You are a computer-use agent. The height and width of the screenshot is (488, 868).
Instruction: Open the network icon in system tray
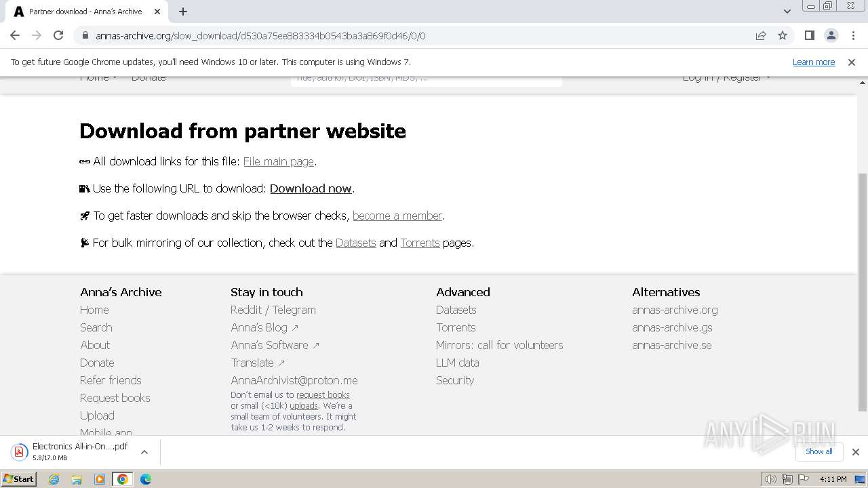pos(787,479)
